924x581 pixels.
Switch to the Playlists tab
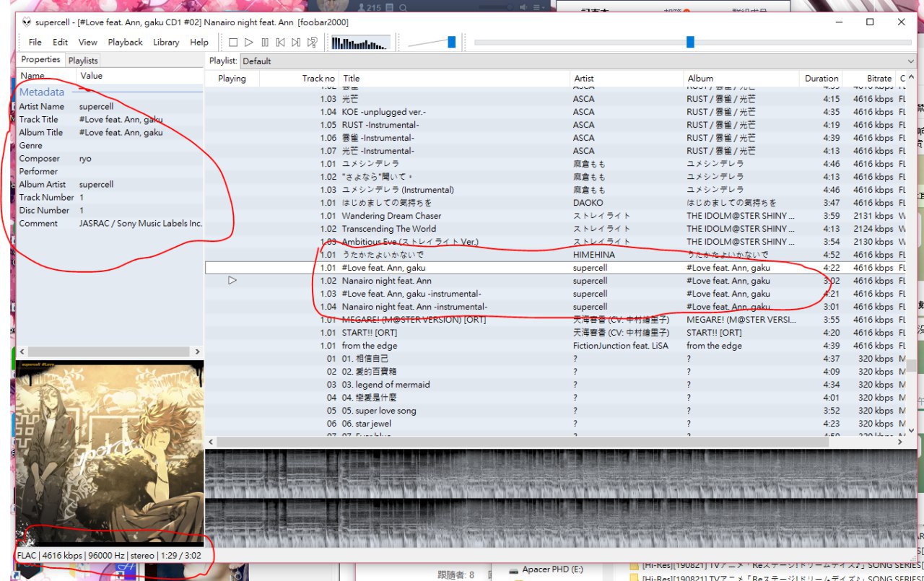pos(83,61)
